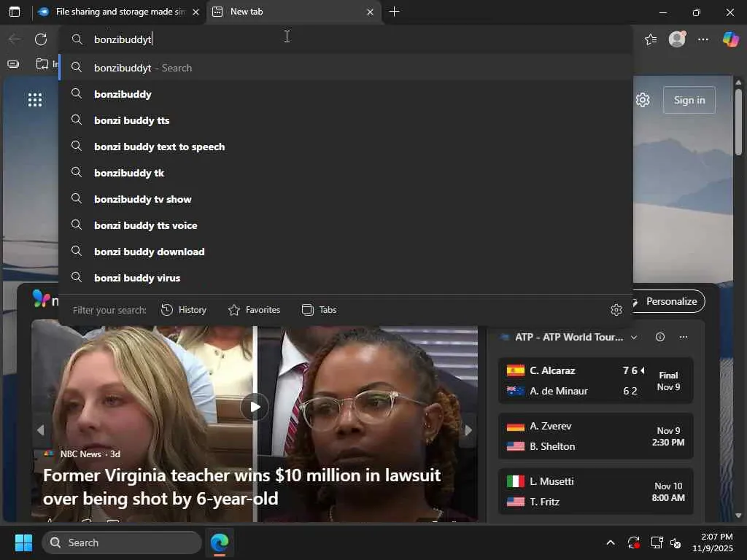Select the 'bonzi buddy tts voice' suggestion

pyautogui.click(x=346, y=225)
